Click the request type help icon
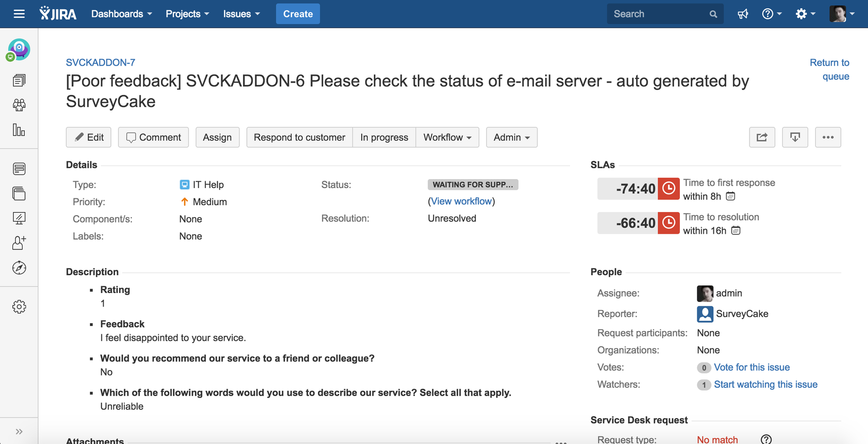The width and height of the screenshot is (868, 444). click(766, 439)
